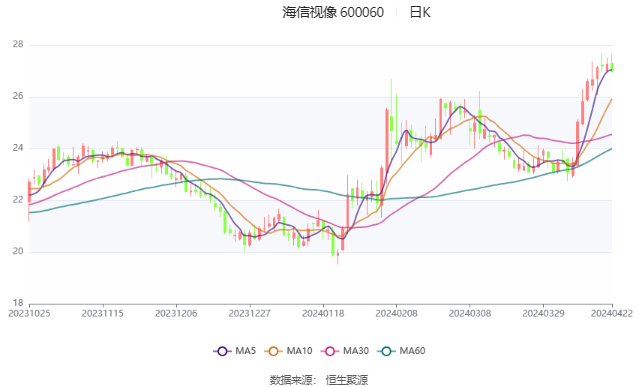Click the x-axis date 20231206
This screenshot has width=637, height=387.
coord(176,313)
